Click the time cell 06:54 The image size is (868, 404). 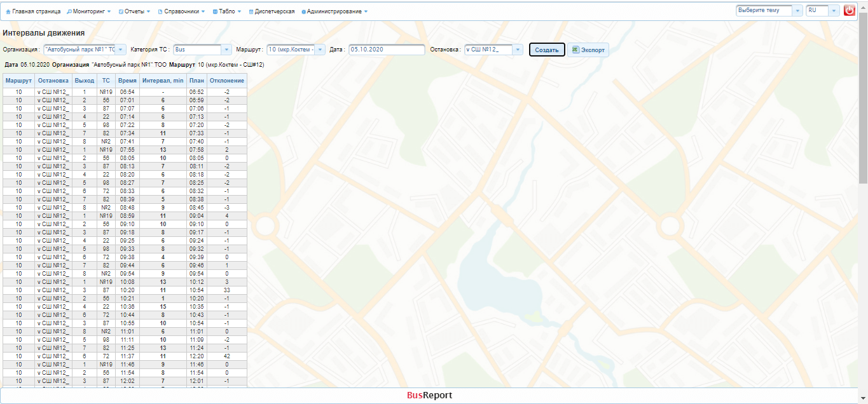click(x=127, y=92)
